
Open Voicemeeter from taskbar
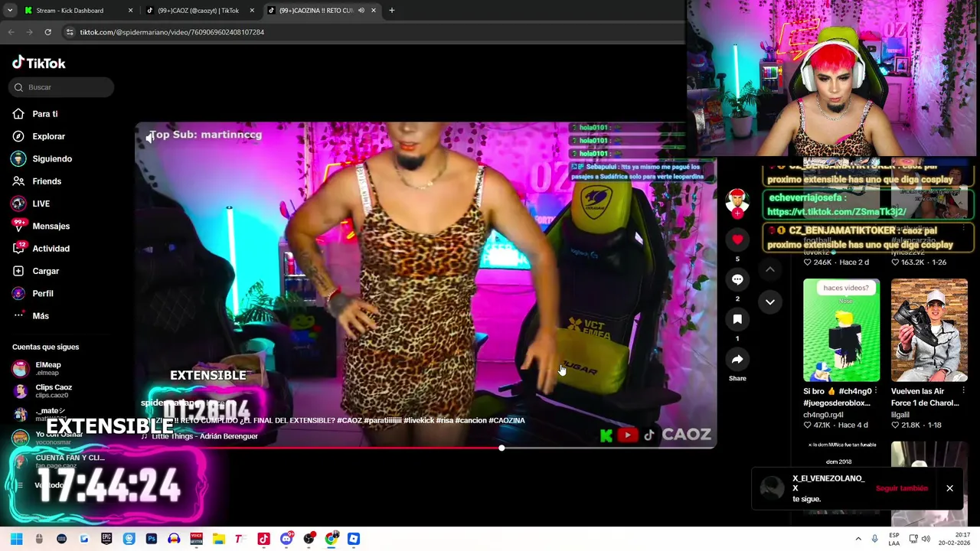point(196,539)
